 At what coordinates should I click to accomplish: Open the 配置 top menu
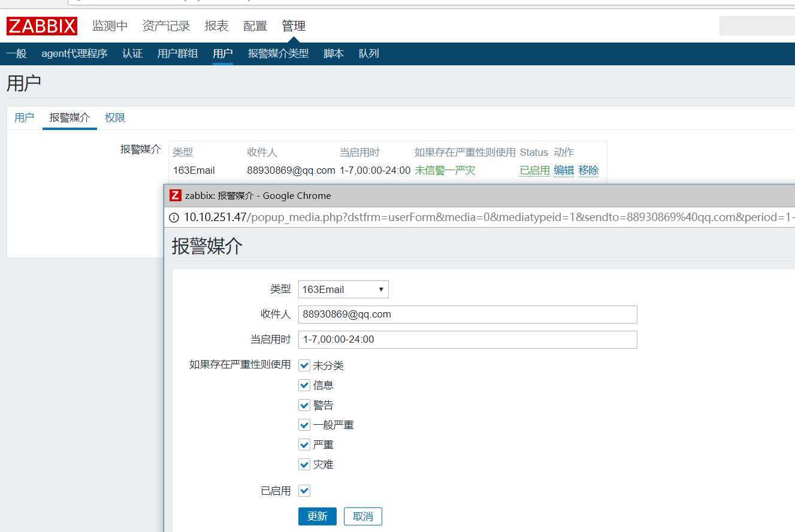(x=255, y=26)
